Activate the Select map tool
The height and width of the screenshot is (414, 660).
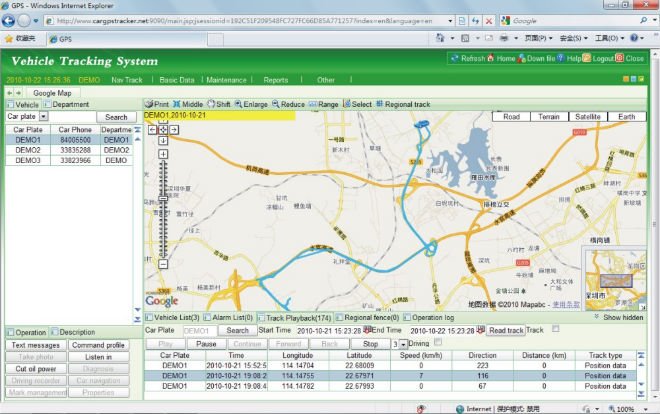pos(357,104)
